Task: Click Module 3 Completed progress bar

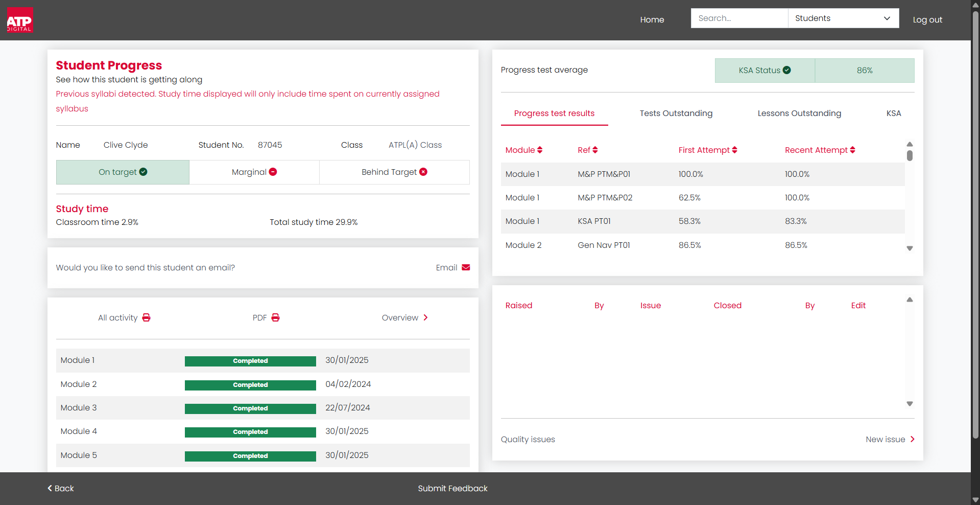Action: [250, 408]
